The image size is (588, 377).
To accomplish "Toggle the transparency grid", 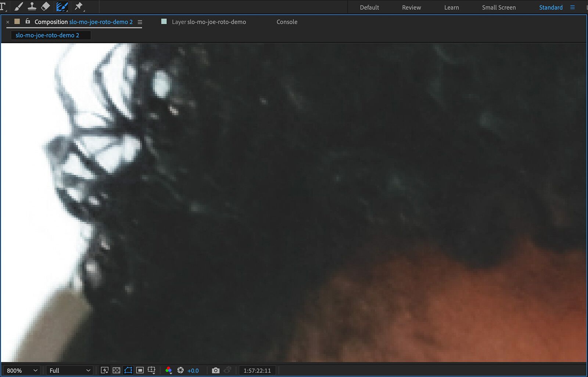I will [116, 370].
